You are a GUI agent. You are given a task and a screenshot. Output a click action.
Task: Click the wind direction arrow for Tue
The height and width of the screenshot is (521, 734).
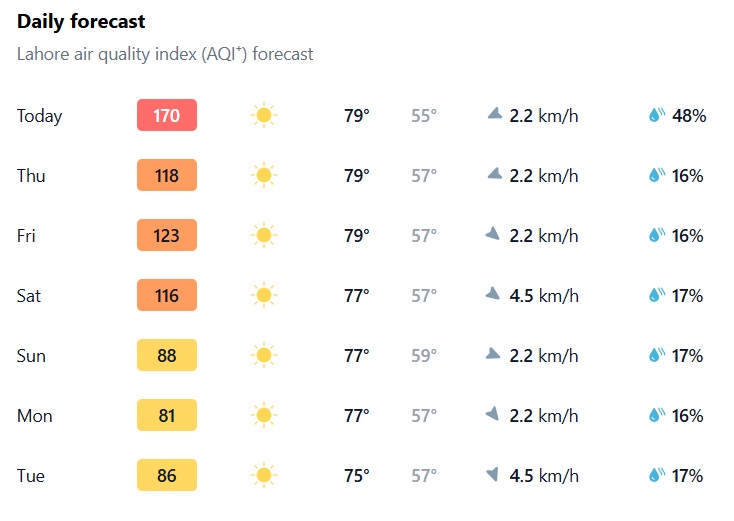pyautogui.click(x=493, y=475)
